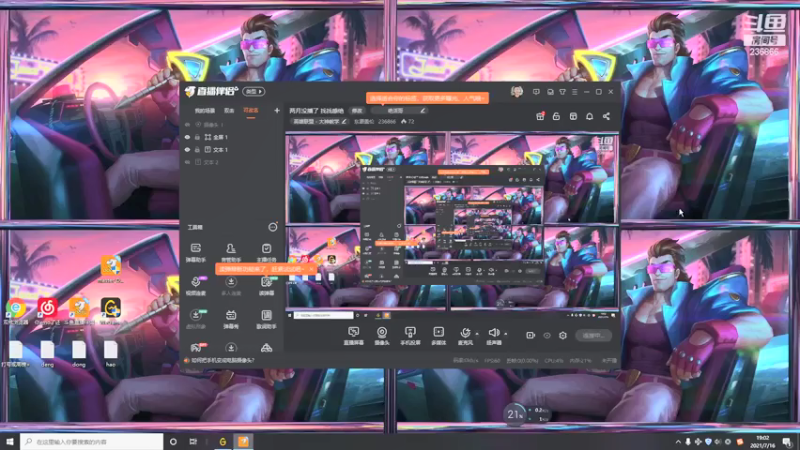
Task: Expand hidden system tray icons chevron
Action: pyautogui.click(x=678, y=442)
